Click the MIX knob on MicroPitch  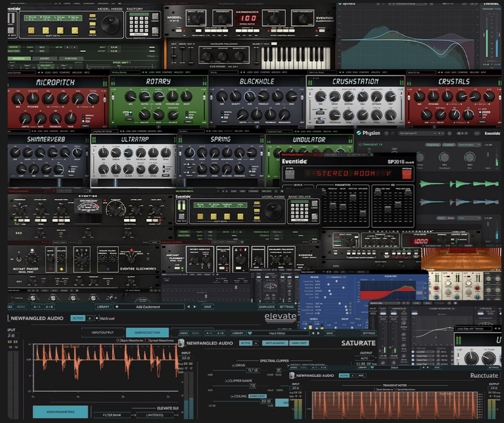pos(18,98)
